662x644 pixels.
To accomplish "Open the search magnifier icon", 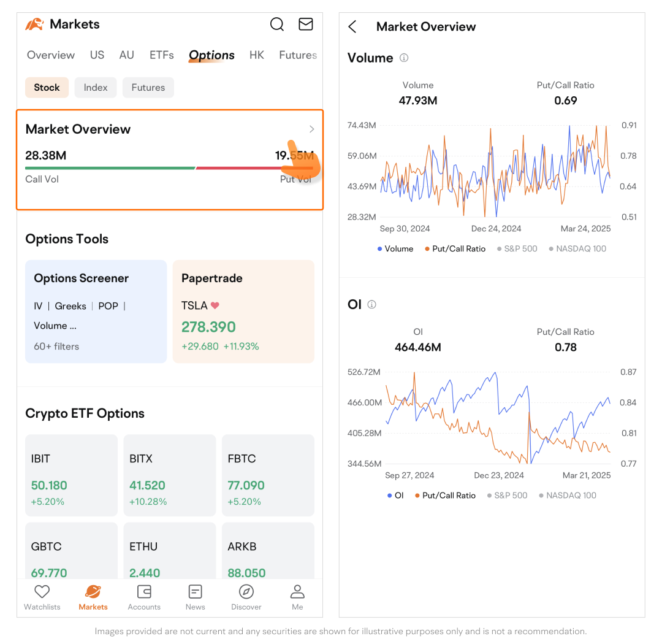I will pyautogui.click(x=277, y=24).
